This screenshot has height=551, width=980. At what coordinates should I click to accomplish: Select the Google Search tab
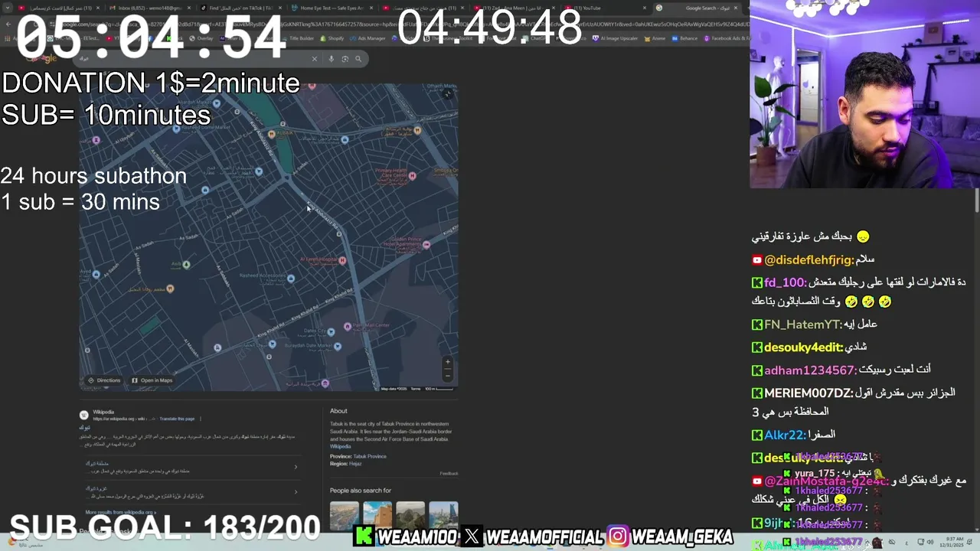point(697,8)
